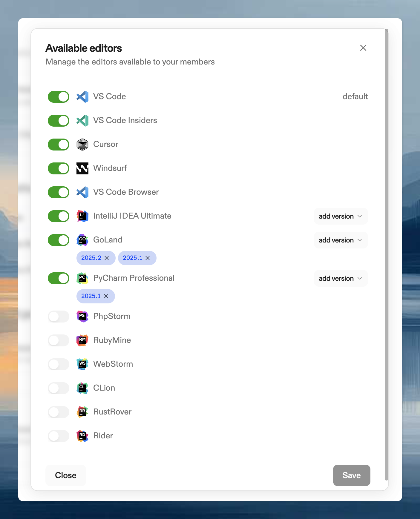Click the 'Available editors' heading
420x519 pixels.
(84, 48)
